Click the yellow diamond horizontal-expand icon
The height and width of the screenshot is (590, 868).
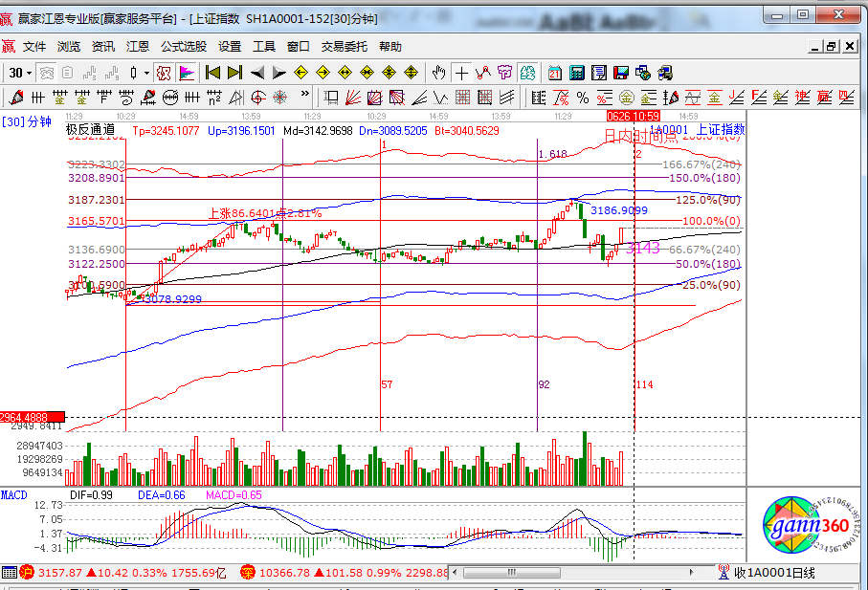(x=345, y=73)
